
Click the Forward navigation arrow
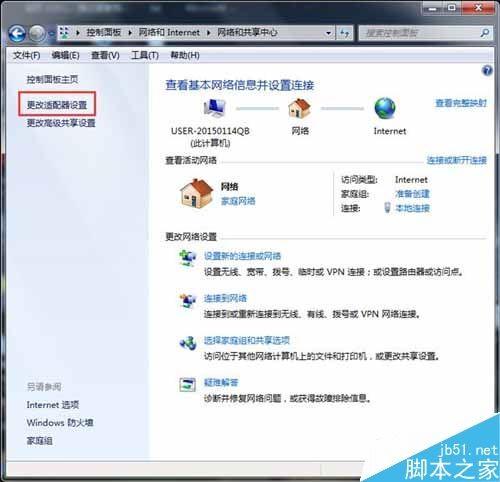click(x=37, y=33)
